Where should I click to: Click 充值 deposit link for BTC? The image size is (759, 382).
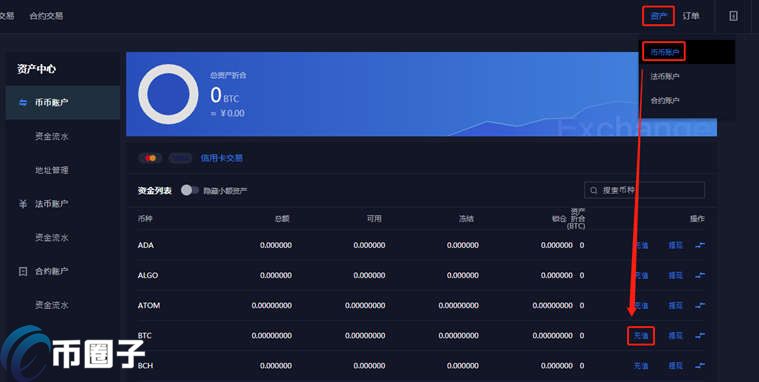click(x=641, y=336)
